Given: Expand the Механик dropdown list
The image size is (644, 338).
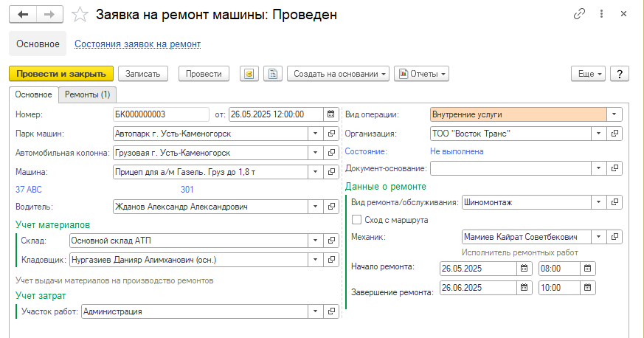Looking at the screenshot, I should 598,237.
